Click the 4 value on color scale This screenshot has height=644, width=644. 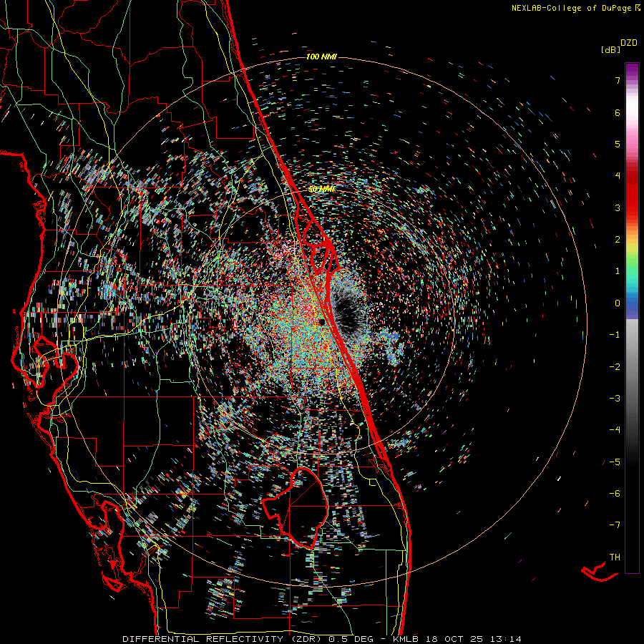pyautogui.click(x=618, y=176)
